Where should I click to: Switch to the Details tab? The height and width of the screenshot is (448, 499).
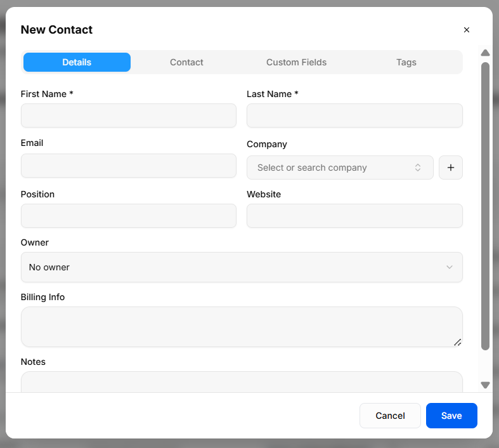point(77,62)
